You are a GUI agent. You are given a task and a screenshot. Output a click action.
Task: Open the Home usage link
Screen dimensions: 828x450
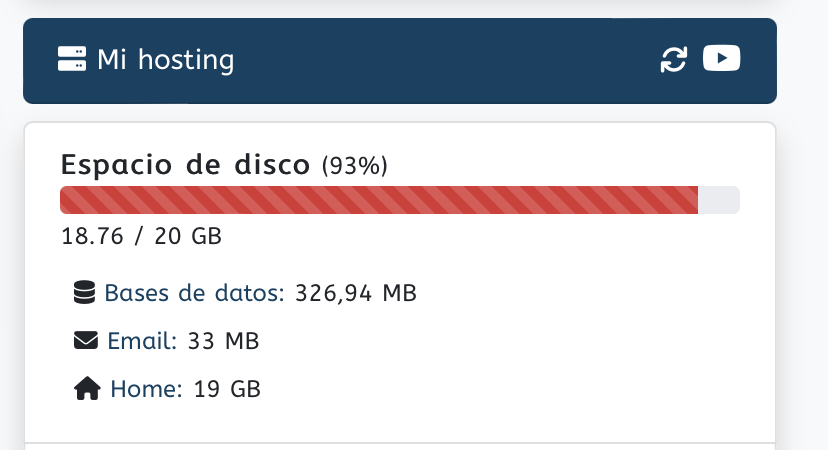tap(146, 389)
